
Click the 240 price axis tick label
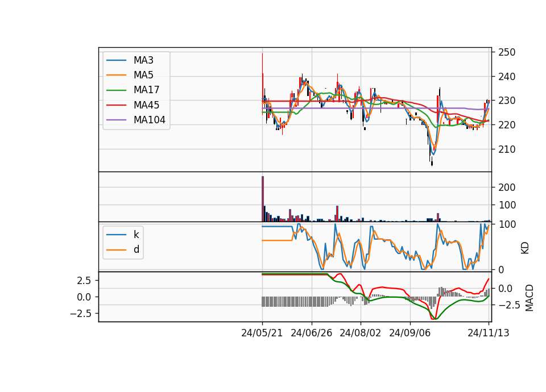point(507,77)
